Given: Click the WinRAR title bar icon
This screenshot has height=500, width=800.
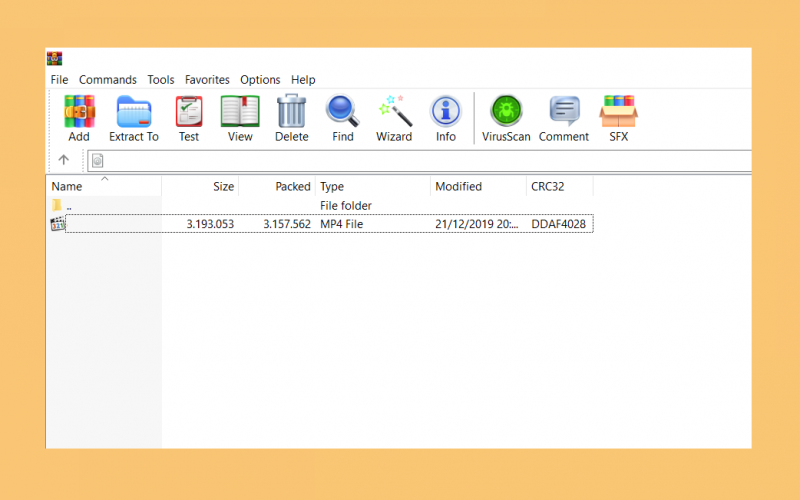Looking at the screenshot, I should pos(54,59).
